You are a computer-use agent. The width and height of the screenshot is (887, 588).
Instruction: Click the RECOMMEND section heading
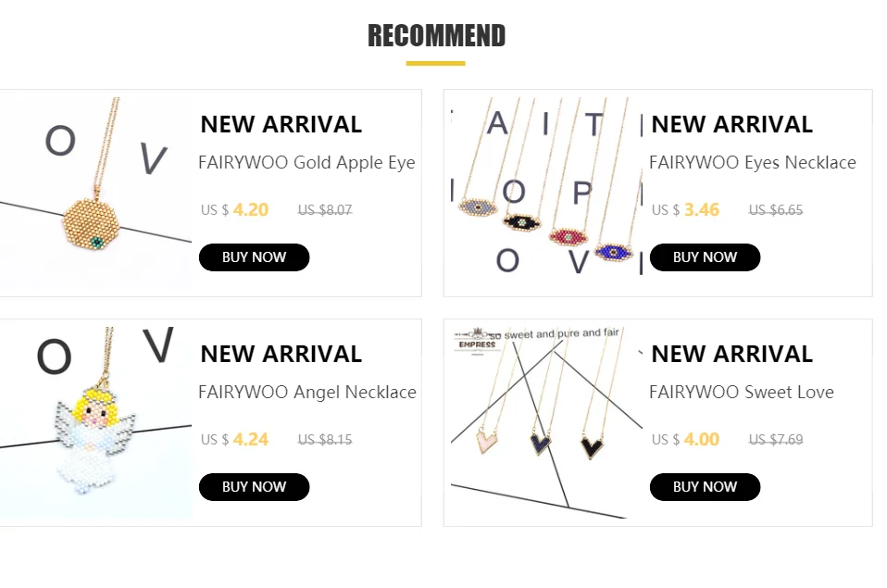tap(436, 36)
